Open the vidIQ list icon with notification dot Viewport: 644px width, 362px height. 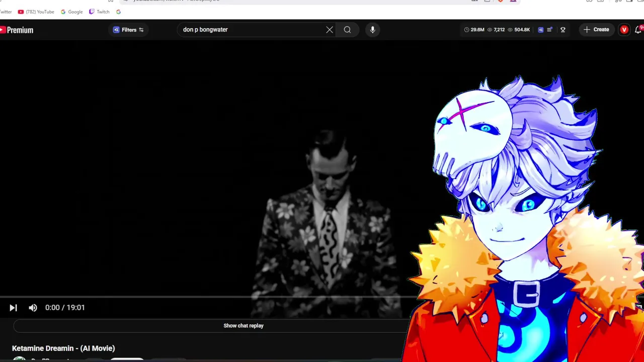tap(550, 30)
